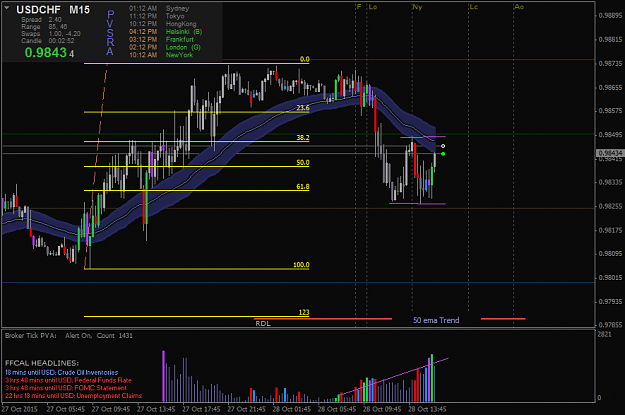Select the HongKong session time row

[x=163, y=24]
